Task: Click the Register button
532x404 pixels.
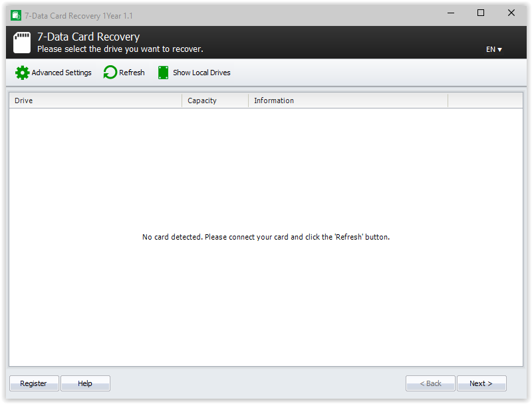Action: (x=34, y=383)
